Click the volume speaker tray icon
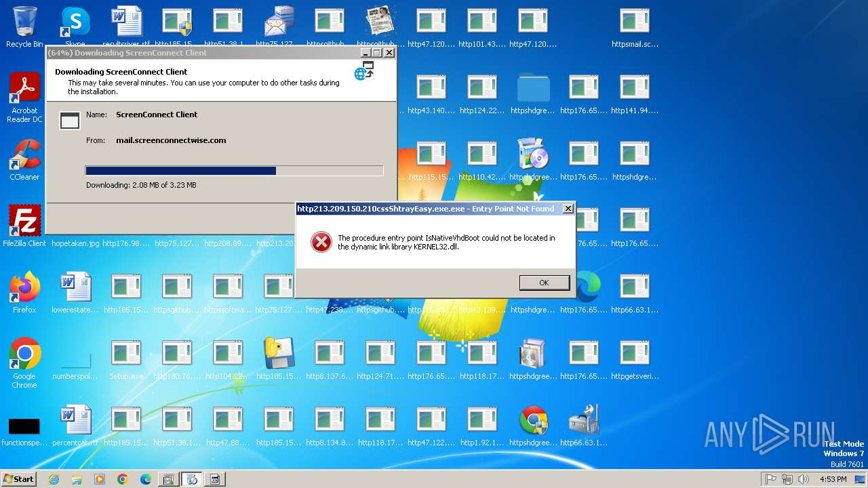 804,479
